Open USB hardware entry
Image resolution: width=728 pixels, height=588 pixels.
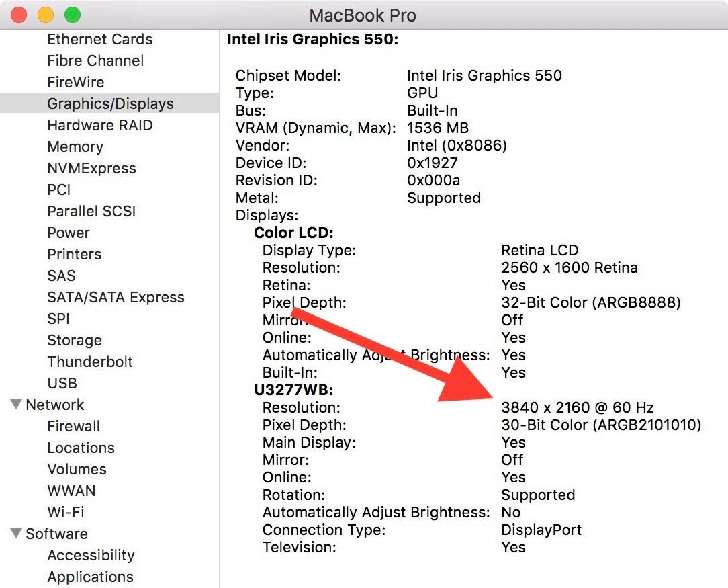pyautogui.click(x=62, y=383)
